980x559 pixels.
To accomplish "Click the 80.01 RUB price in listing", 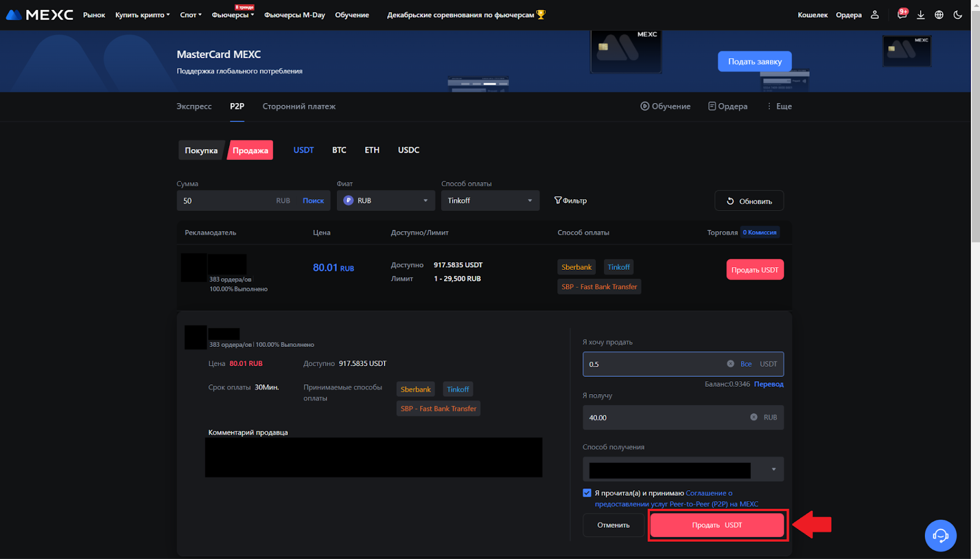I will 333,268.
